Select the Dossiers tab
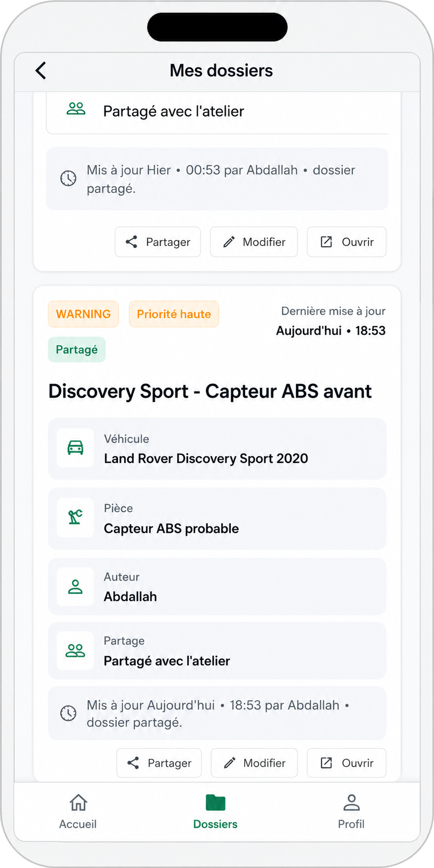Image resolution: width=434 pixels, height=868 pixels. [215, 812]
